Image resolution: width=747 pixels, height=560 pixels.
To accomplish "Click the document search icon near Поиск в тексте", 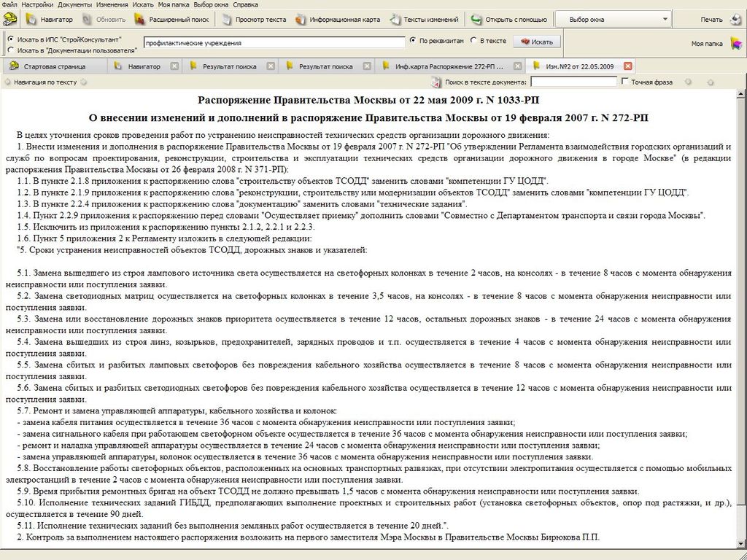I will coord(436,82).
